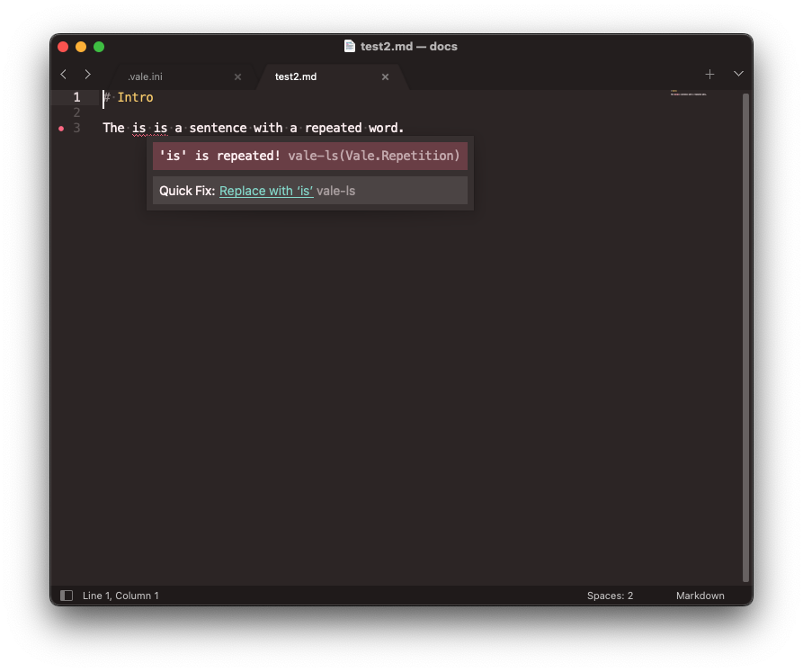Screen dimensions: 803x672
Task: Open the Markdown syntax selector
Action: point(700,596)
